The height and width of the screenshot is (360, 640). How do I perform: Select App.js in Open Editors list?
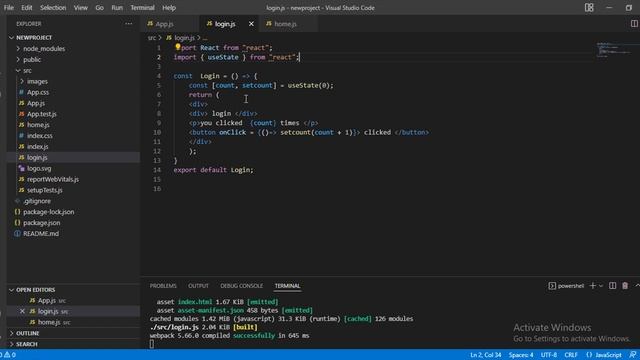tap(47, 300)
